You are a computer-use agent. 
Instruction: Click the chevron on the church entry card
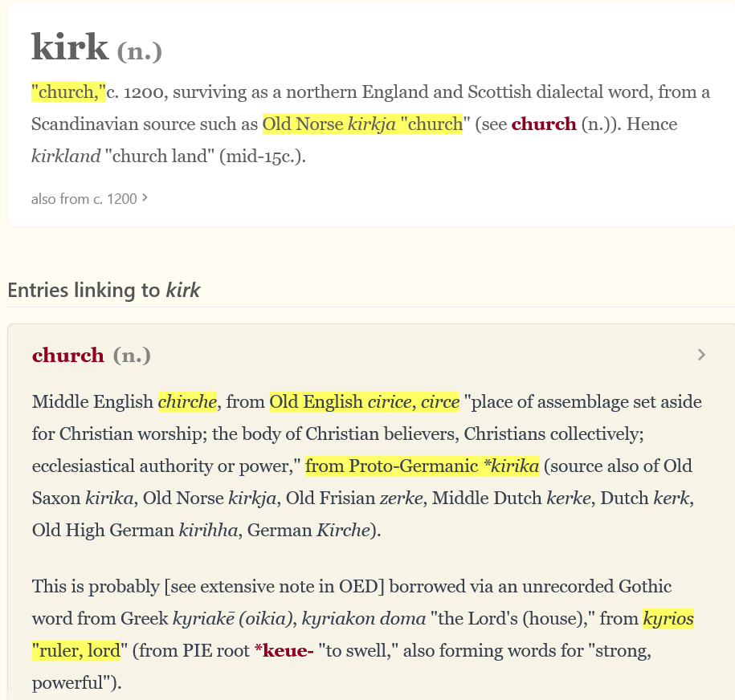point(701,355)
